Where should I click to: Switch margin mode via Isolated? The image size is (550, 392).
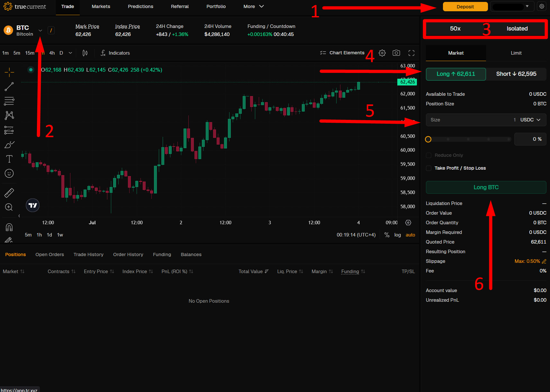tap(517, 29)
